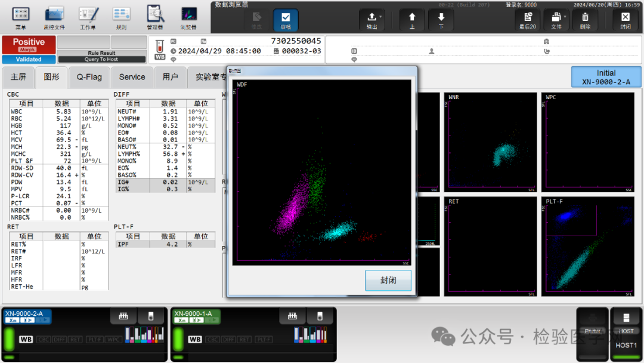Image resolution: width=644 pixels, height=363 pixels.
Task: Click the WB mode on XN-9000-2-A
Action: coord(26,340)
